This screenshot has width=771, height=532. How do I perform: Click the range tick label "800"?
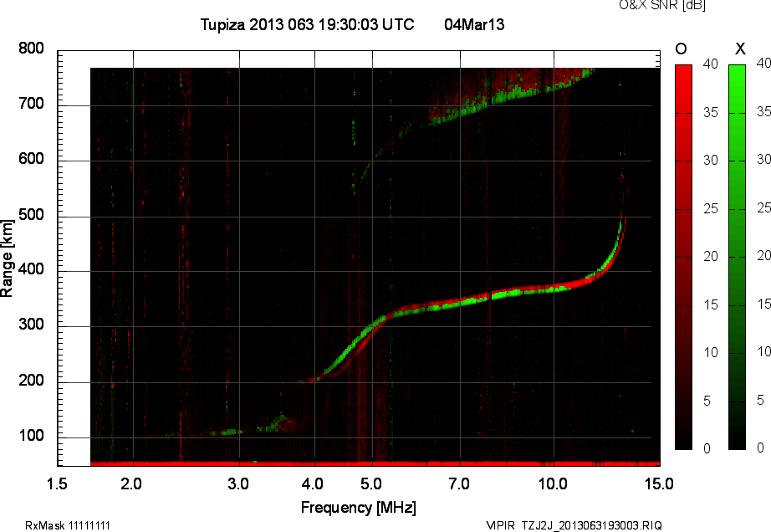(31, 49)
